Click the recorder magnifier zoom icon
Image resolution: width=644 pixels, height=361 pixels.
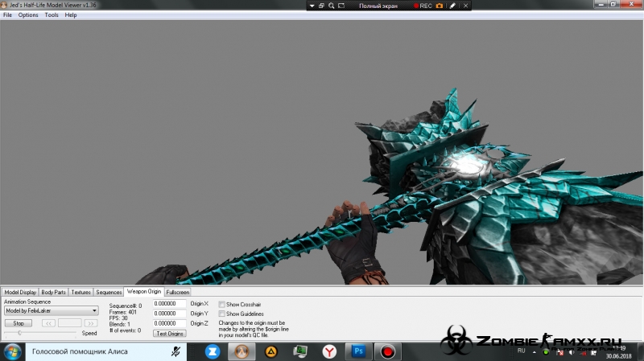332,6
